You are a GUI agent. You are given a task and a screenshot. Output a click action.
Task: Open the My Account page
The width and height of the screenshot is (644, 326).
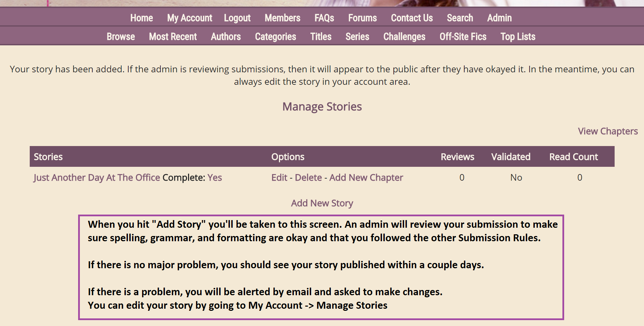pyautogui.click(x=189, y=18)
